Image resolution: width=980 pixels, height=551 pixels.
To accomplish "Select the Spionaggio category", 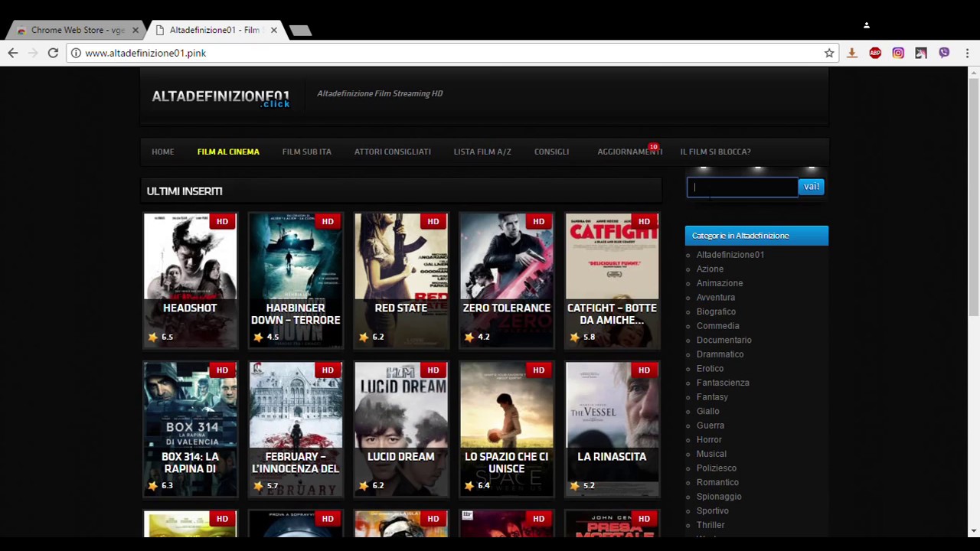I will click(x=719, y=497).
